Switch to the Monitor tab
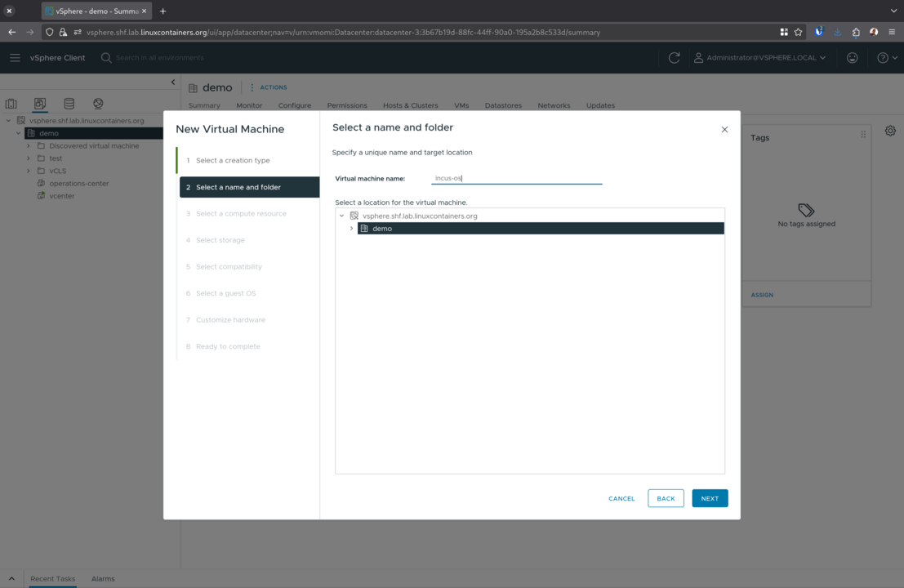The height and width of the screenshot is (588, 904). tap(249, 105)
